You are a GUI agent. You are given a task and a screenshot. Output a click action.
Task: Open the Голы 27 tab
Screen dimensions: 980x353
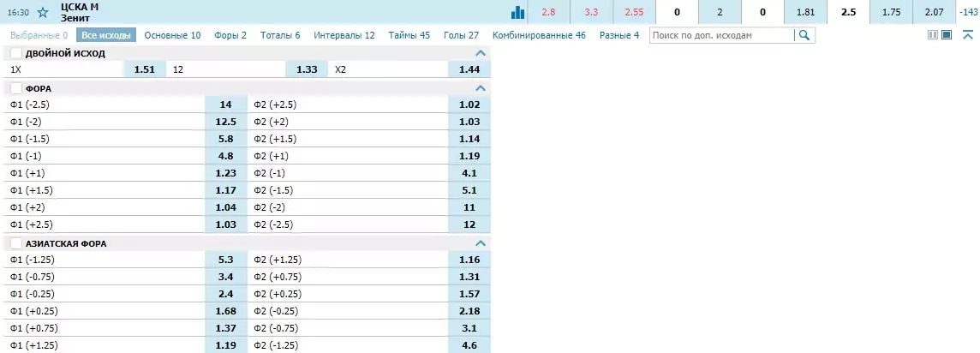pyautogui.click(x=461, y=35)
